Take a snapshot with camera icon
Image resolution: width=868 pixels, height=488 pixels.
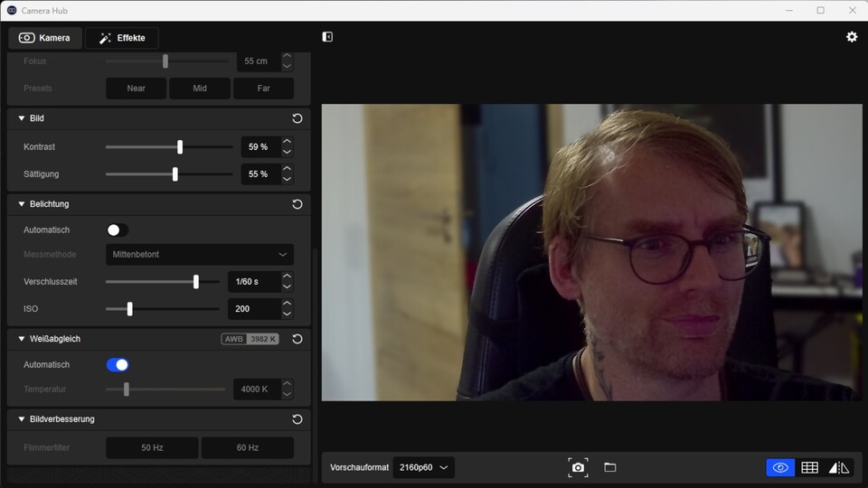[578, 467]
